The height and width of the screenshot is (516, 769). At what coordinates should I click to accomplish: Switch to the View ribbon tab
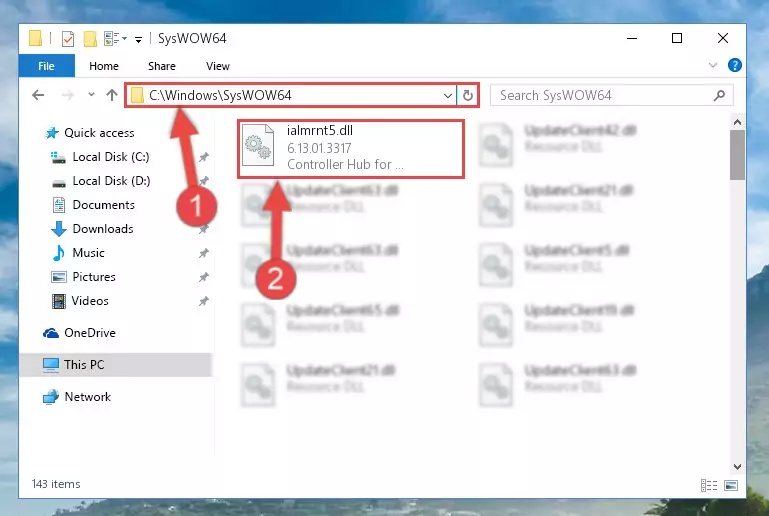point(218,66)
